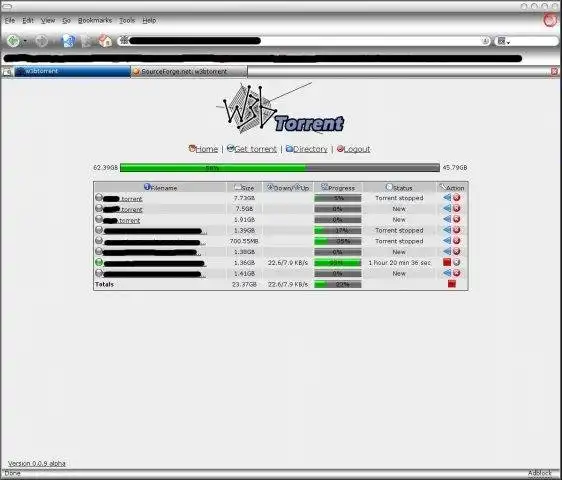562x480 pixels.
Task: Click the Action column header
Action: (x=452, y=187)
